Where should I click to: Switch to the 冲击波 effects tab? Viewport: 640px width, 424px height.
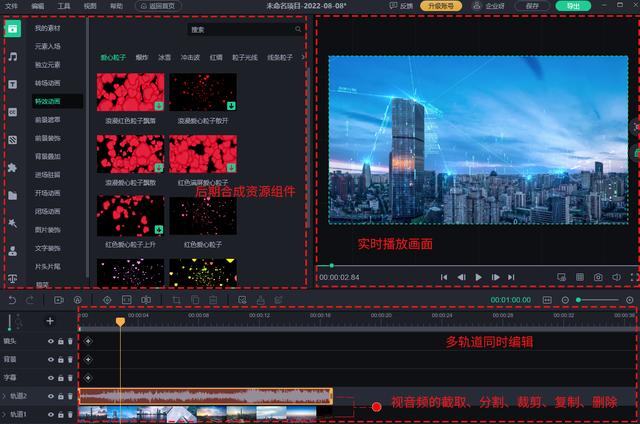pos(190,58)
